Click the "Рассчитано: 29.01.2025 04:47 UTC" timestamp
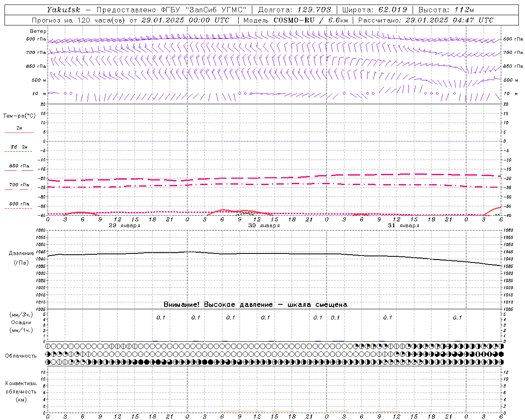The height and width of the screenshot is (420, 525). tap(426, 20)
